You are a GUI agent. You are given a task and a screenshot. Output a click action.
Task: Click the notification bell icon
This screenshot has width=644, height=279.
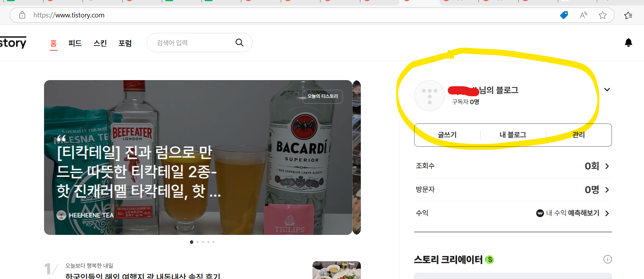[629, 43]
